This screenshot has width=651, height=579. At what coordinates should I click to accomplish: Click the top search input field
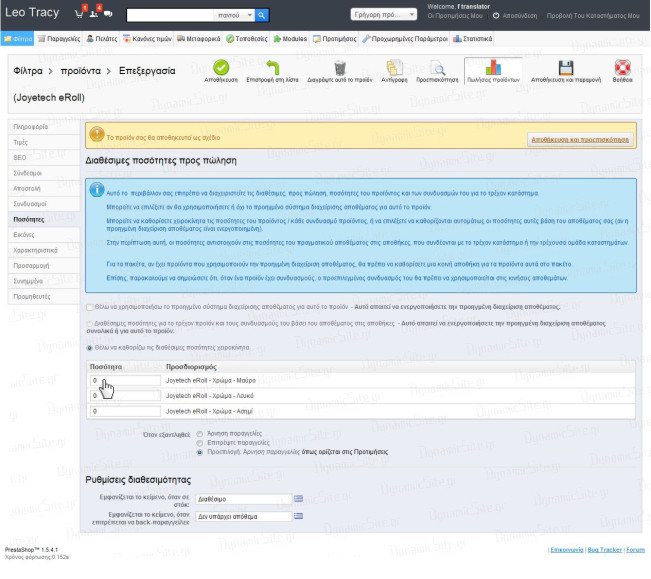[171, 15]
